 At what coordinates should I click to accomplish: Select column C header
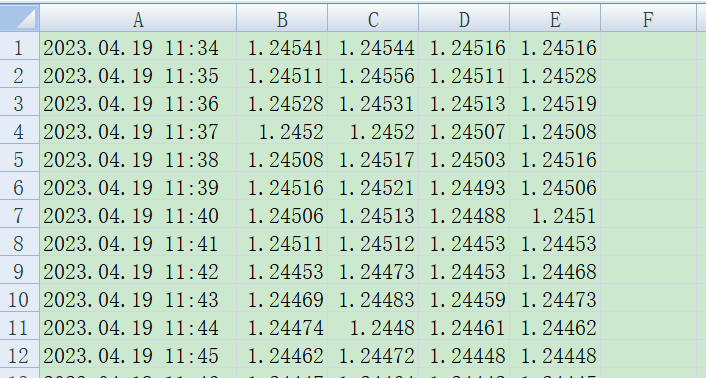click(373, 18)
